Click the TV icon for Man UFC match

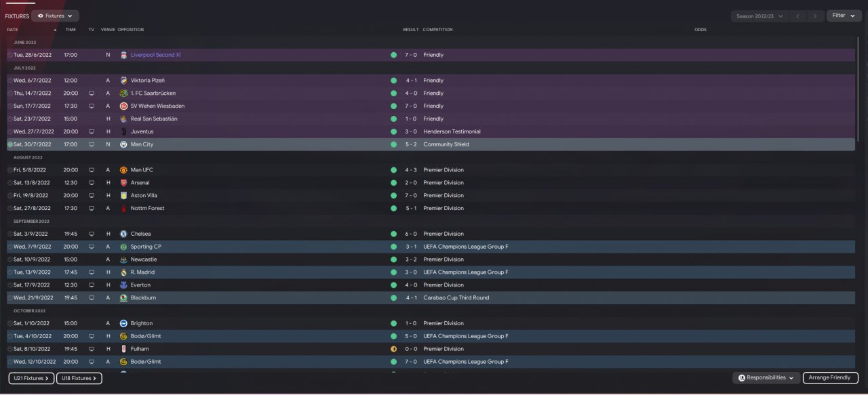click(x=92, y=170)
